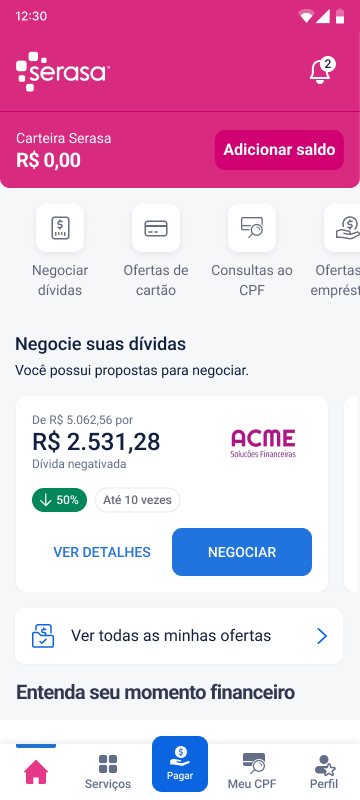Open Negociar dívidas shortcut icon
The width and height of the screenshot is (360, 800).
60,228
